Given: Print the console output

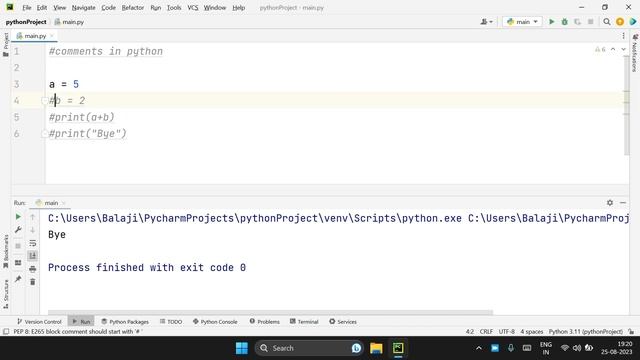Looking at the screenshot, I should point(33,269).
